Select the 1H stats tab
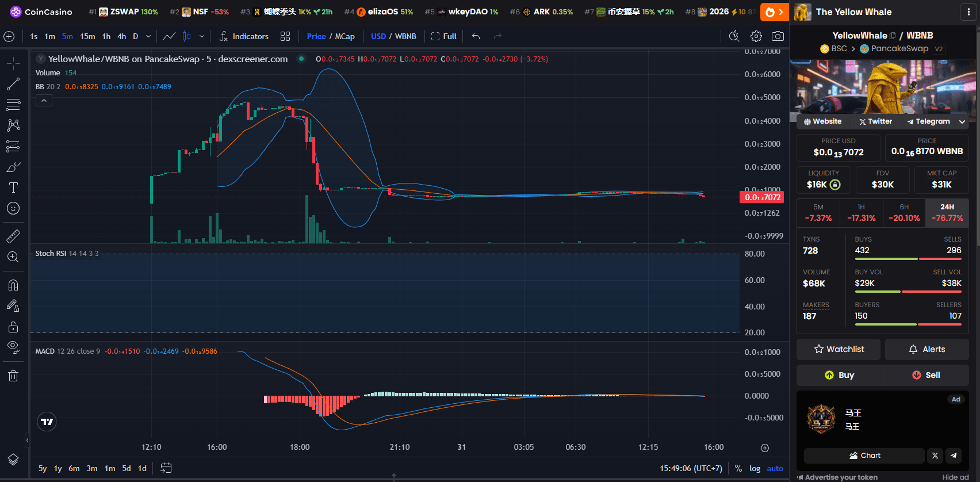Screen dimensions: 980x482 pos(861,212)
